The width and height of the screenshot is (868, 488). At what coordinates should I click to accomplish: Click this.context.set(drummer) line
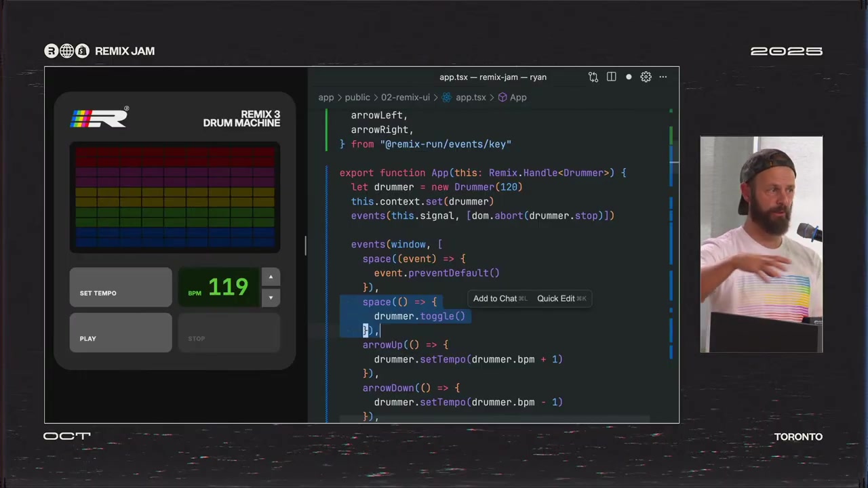(422, 201)
